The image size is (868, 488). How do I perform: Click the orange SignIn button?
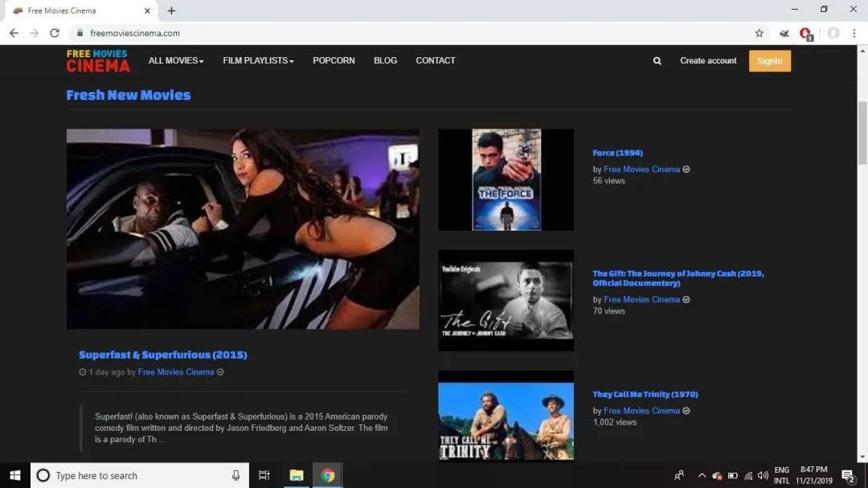click(769, 61)
